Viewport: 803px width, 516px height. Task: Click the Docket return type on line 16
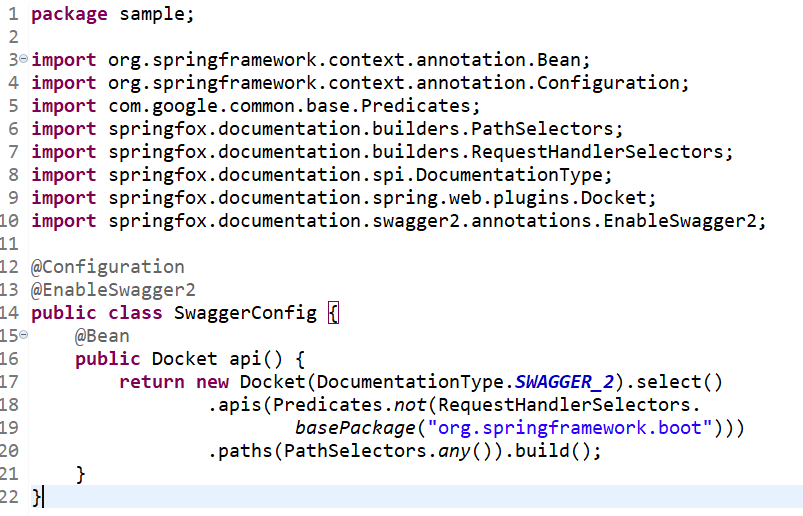(184, 359)
